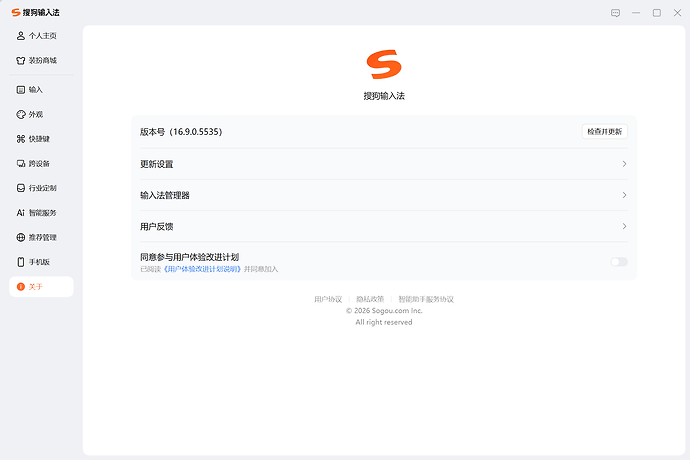690x460 pixels.
Task: Click the palette icon beside 外观
Action: (x=21, y=114)
